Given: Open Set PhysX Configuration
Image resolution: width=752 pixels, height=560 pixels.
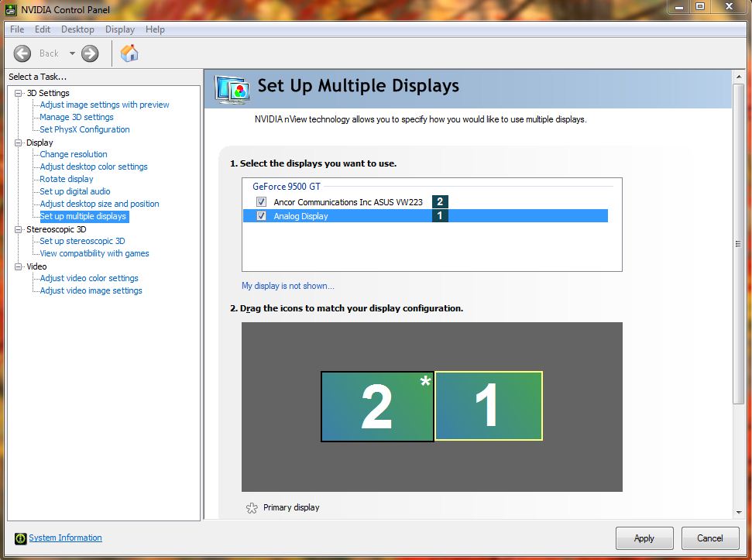Looking at the screenshot, I should (x=84, y=129).
